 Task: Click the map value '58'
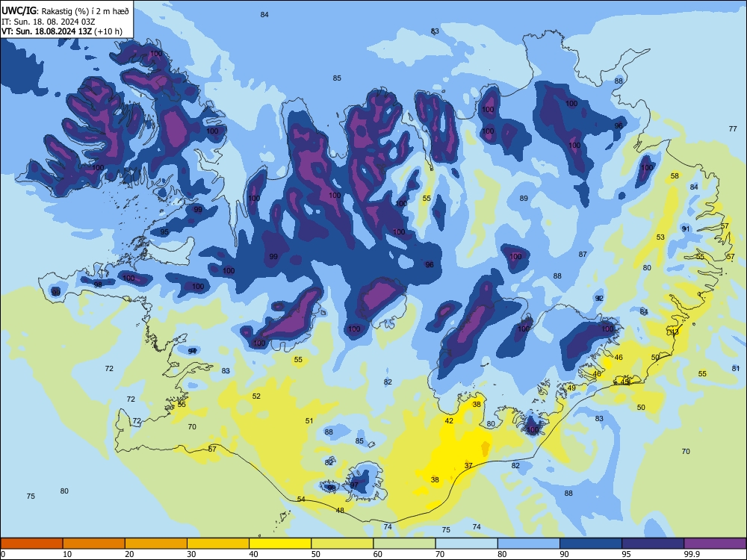(675, 176)
